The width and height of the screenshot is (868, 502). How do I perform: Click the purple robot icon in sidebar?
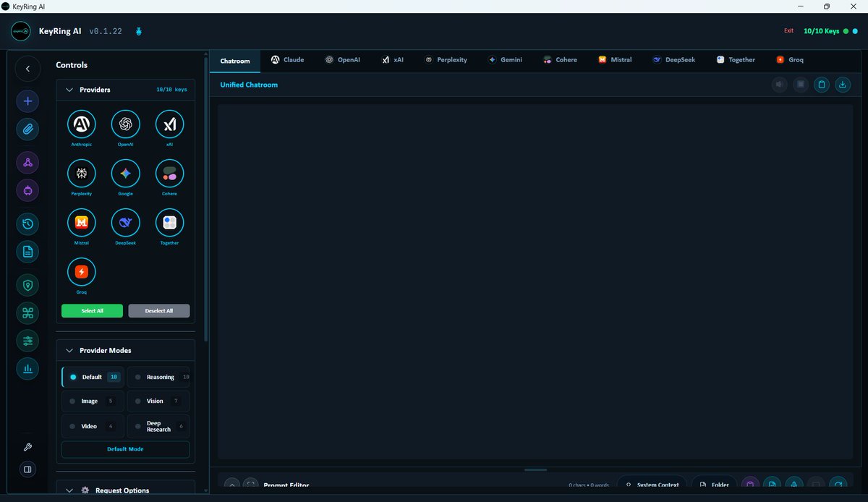[x=27, y=191]
